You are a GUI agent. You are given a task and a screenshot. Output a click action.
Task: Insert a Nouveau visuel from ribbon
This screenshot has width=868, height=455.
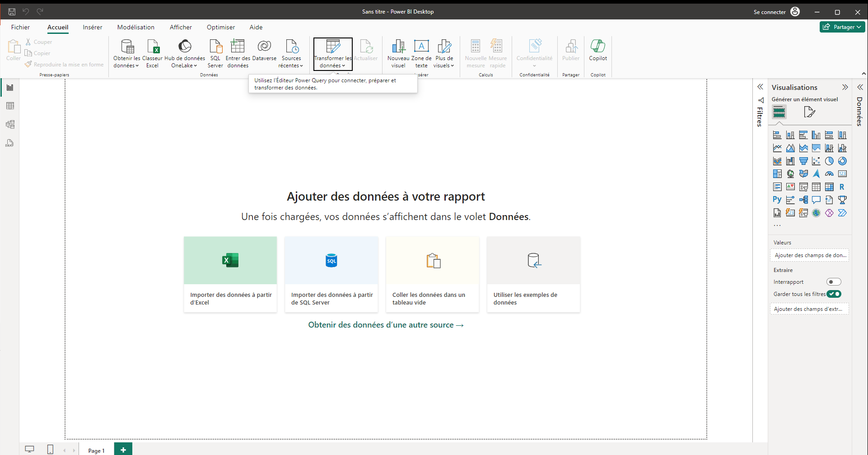point(398,54)
